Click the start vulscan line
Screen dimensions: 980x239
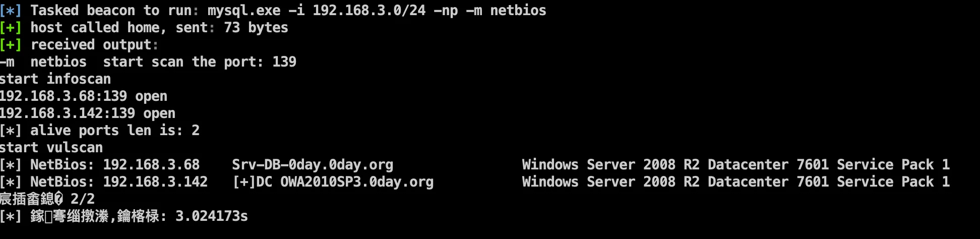coord(51,148)
